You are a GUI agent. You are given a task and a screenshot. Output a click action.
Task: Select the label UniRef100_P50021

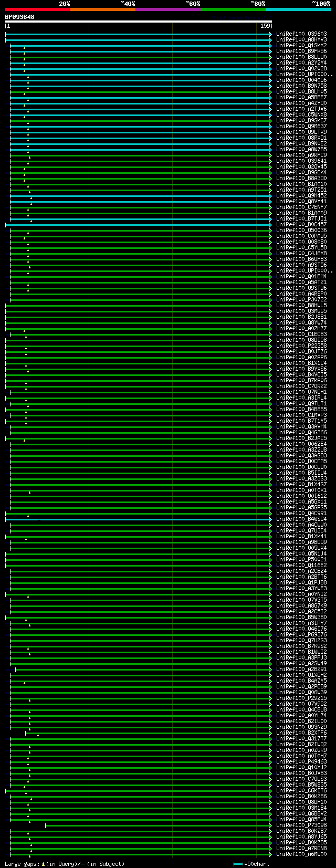[301, 559]
